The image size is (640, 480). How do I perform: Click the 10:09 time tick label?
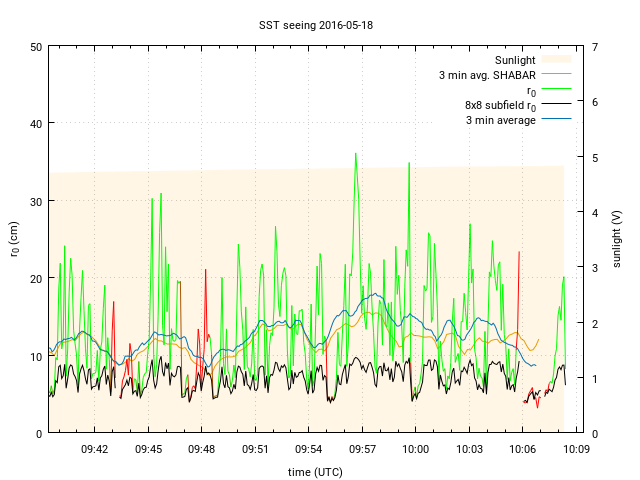coord(575,450)
